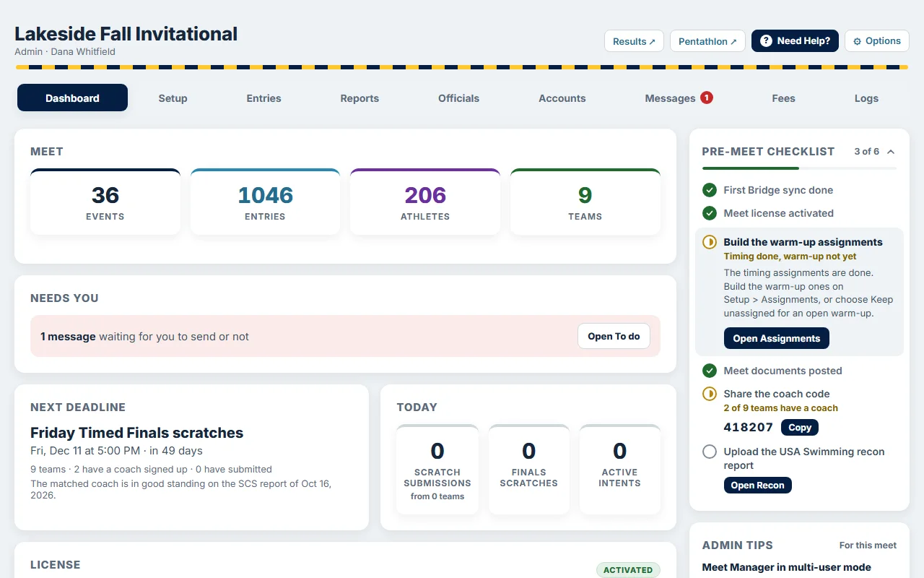
Task: Click the gear icon on Options
Action: 858,41
